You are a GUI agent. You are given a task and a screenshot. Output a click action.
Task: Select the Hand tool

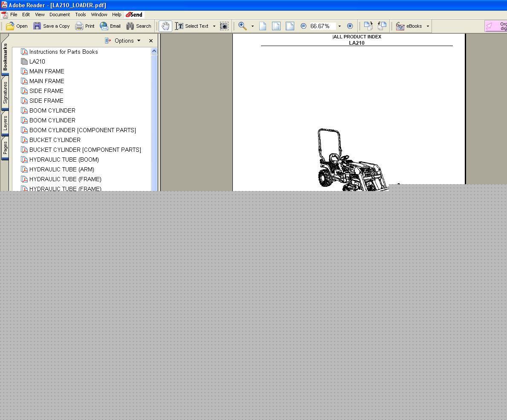pos(165,26)
